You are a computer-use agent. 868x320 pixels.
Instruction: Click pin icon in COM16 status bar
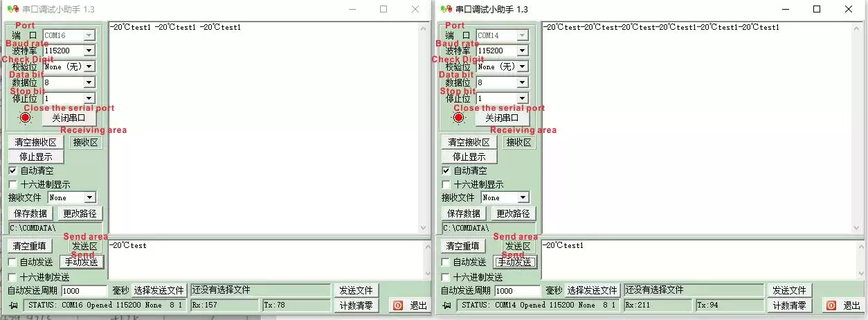14,305
